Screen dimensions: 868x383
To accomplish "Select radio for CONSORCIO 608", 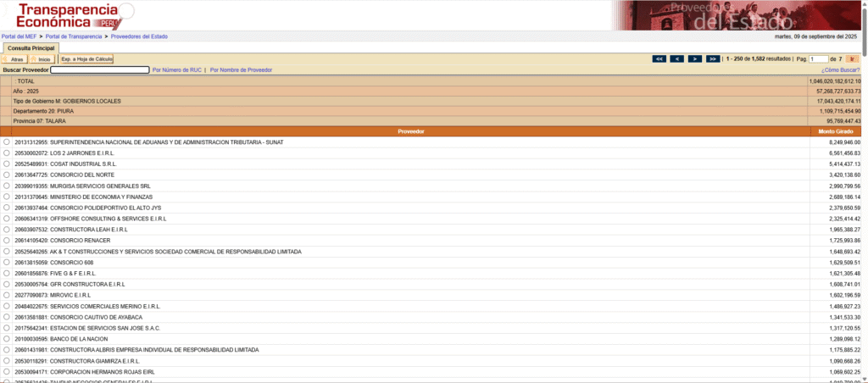I will (x=7, y=263).
